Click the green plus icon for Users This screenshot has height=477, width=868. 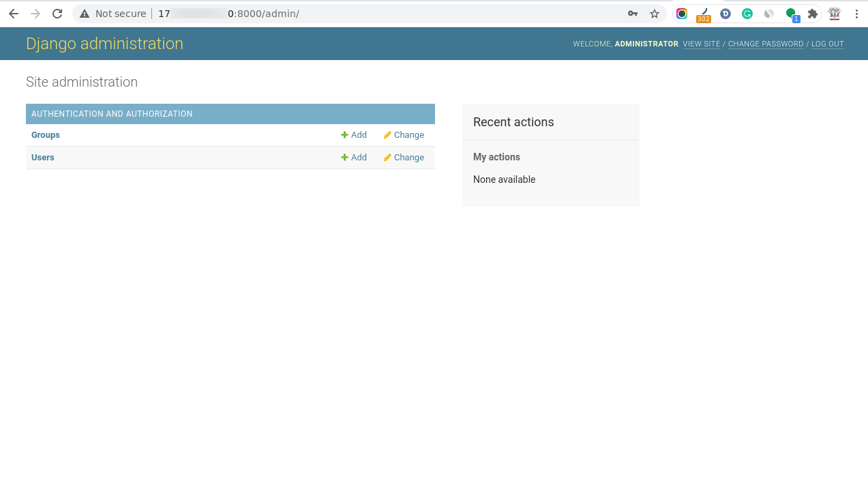pyautogui.click(x=345, y=158)
